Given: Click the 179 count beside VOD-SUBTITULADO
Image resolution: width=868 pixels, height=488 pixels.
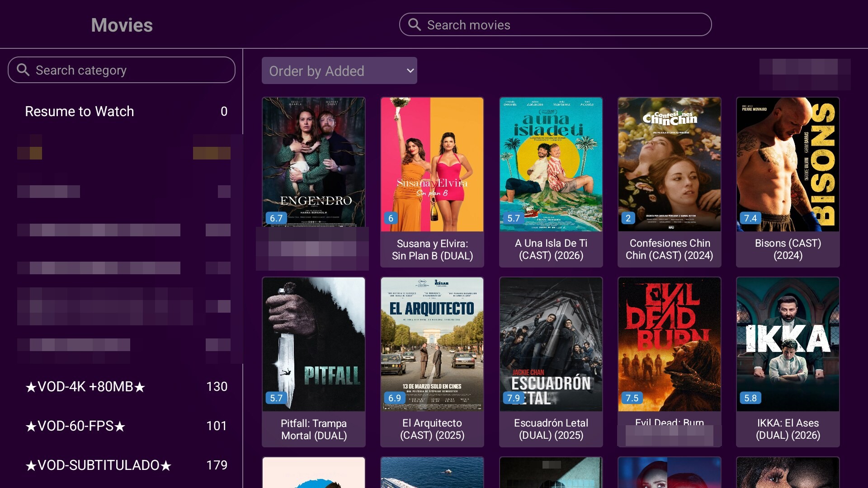Looking at the screenshot, I should [217, 465].
